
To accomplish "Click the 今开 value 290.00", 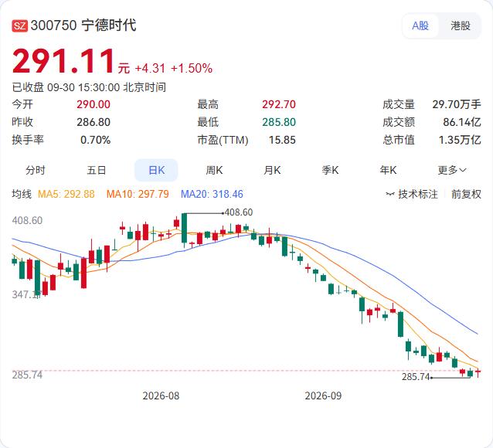I will click(93, 104).
